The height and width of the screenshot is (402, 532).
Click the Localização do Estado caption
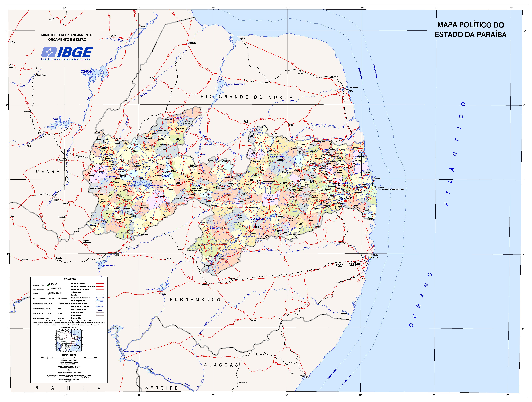tap(69, 327)
